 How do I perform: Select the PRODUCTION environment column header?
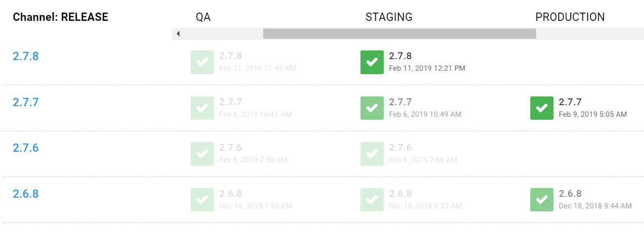(x=570, y=17)
